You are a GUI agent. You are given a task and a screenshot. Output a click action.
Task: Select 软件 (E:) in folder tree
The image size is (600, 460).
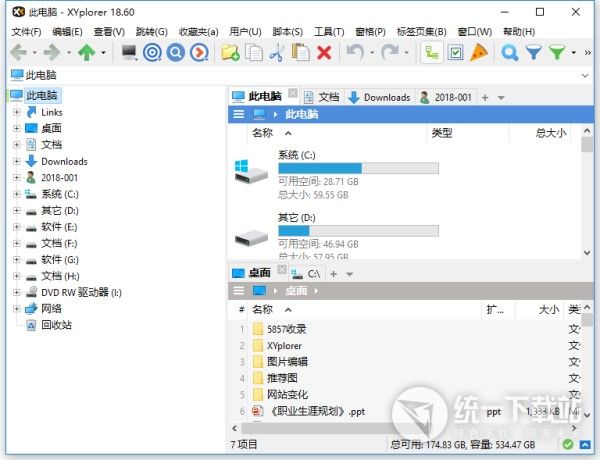pos(59,227)
